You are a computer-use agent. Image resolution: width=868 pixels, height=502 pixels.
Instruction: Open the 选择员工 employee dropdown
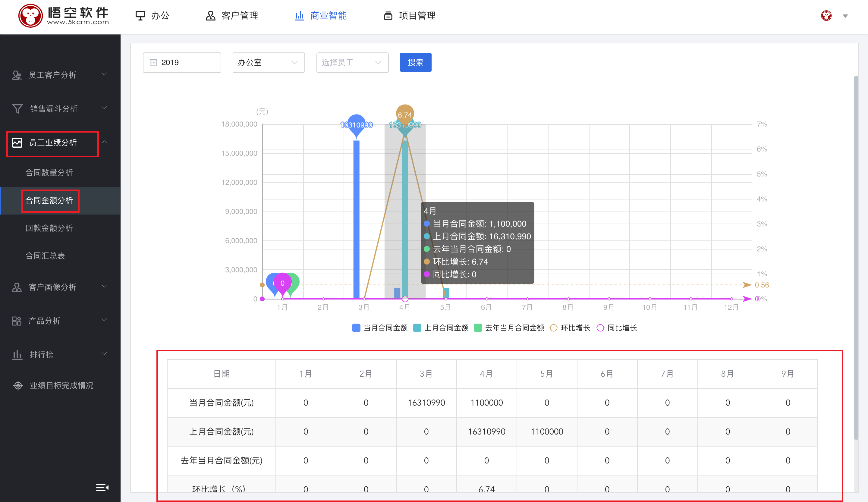click(x=352, y=62)
